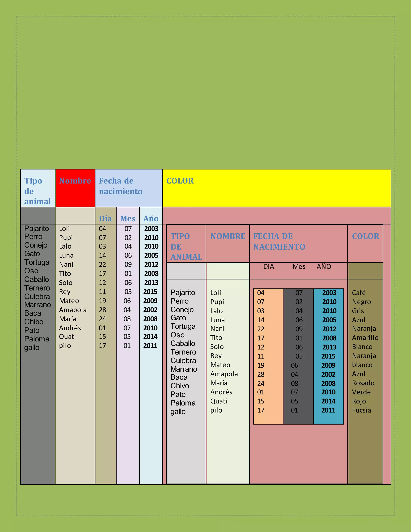Screen dimensions: 411x532
Task: Click the 'Fecha de nacimiento' header
Action: (x=121, y=186)
